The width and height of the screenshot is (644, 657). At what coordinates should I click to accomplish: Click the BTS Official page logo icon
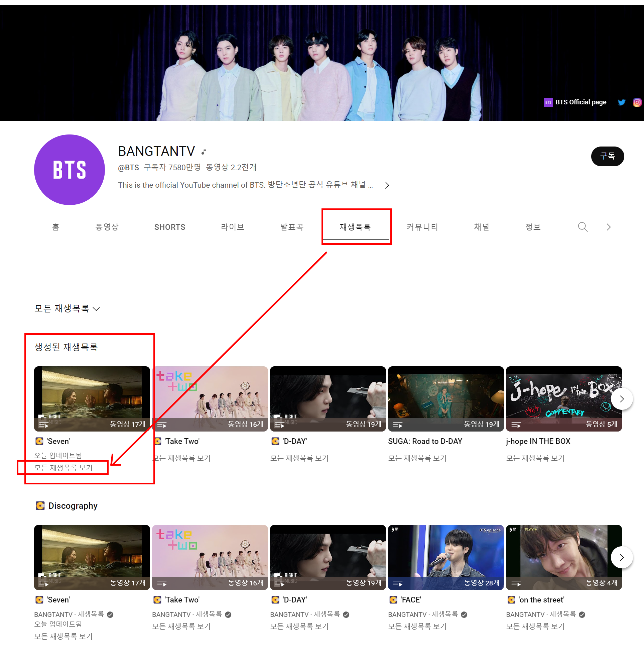point(548,102)
